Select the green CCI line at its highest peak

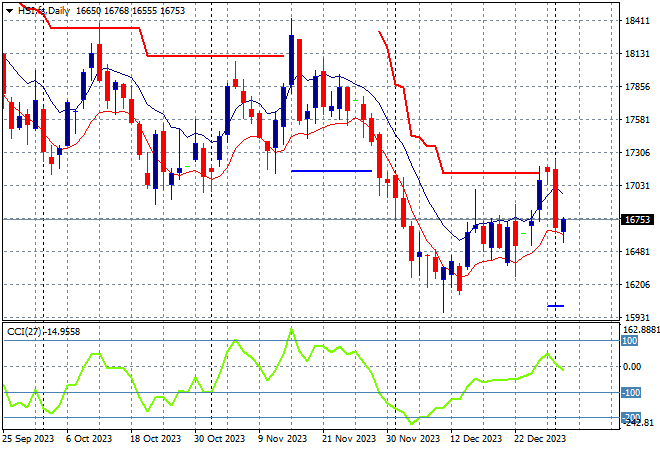(290, 329)
